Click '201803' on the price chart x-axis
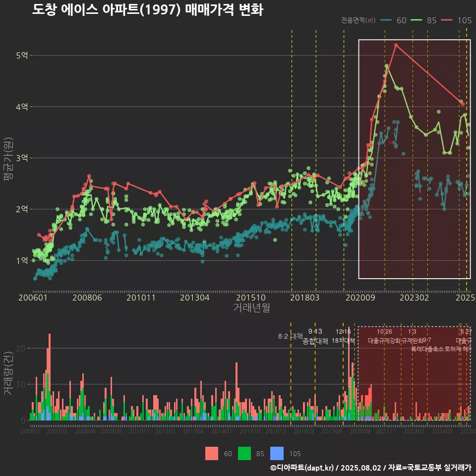Viewport: 476px width, 476px height. pyautogui.click(x=305, y=297)
